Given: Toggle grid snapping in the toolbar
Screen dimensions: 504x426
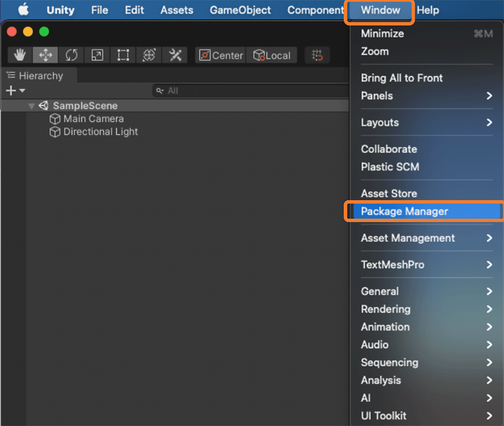Looking at the screenshot, I should pos(317,55).
